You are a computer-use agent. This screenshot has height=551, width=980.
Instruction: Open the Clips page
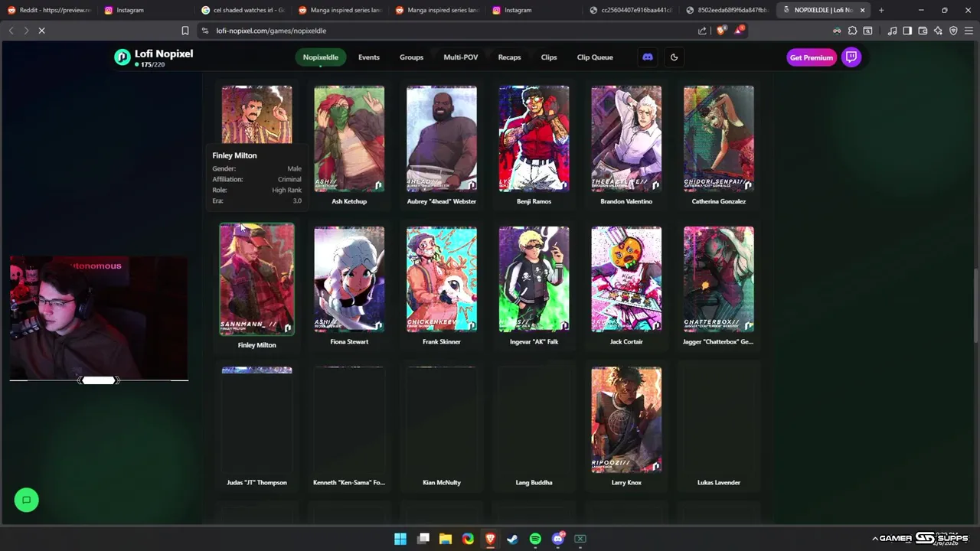click(549, 57)
